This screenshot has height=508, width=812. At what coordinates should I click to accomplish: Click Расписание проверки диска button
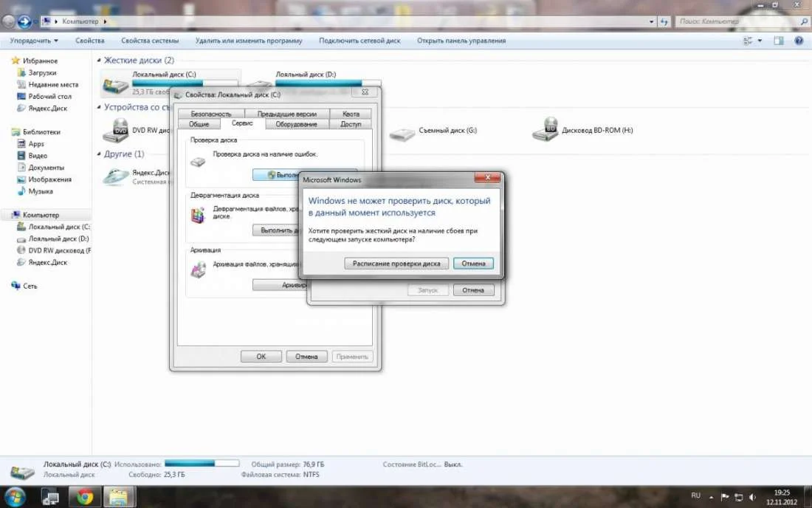(396, 264)
